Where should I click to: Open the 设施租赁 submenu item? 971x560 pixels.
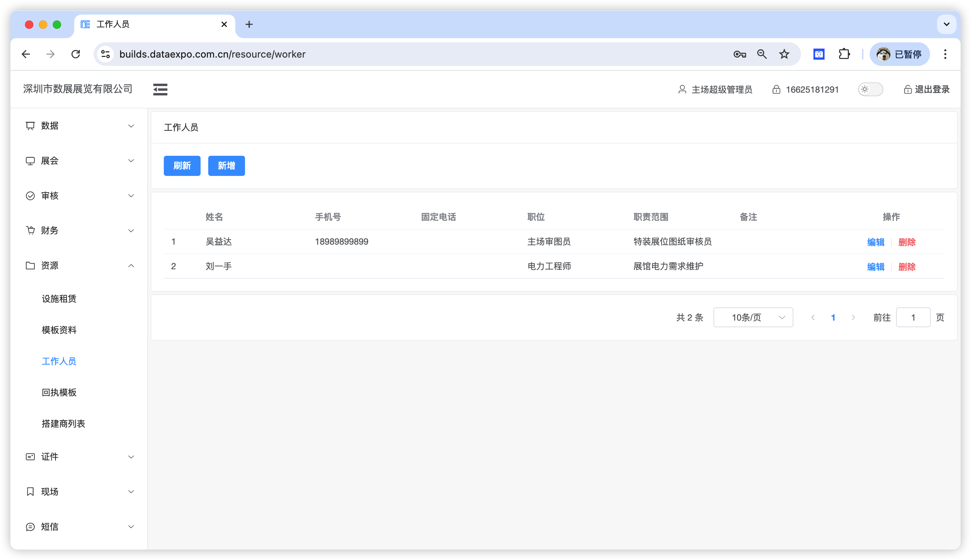pyautogui.click(x=59, y=298)
